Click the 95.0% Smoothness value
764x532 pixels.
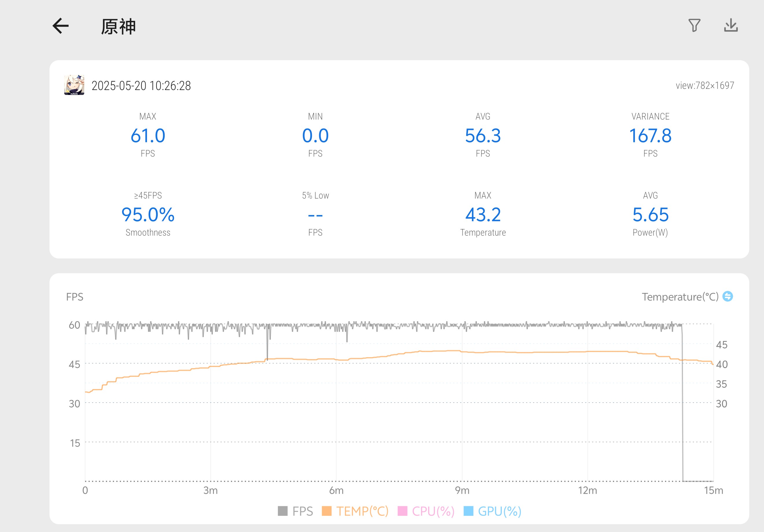(x=148, y=214)
